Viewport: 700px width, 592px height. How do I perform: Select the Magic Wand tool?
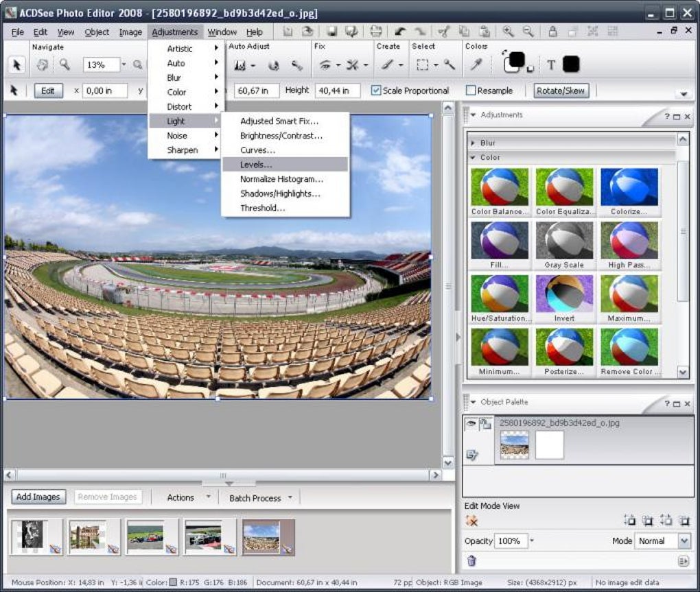point(449,65)
